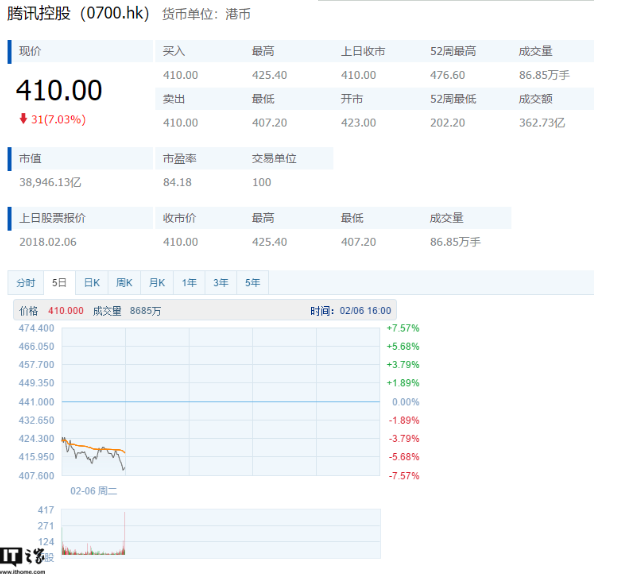Viewport: 617px width, 579px height.
Task: Click the 开市 header
Action: click(x=352, y=99)
